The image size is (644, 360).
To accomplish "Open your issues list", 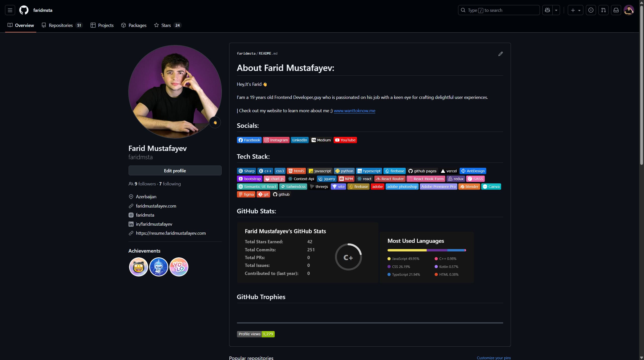I will [591, 10].
